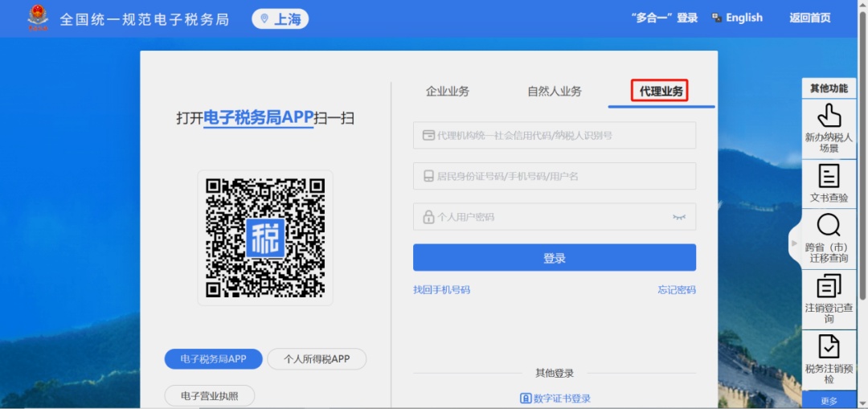This screenshot has height=409, width=868.
Task: Click the translate icon beside English
Action: [717, 18]
